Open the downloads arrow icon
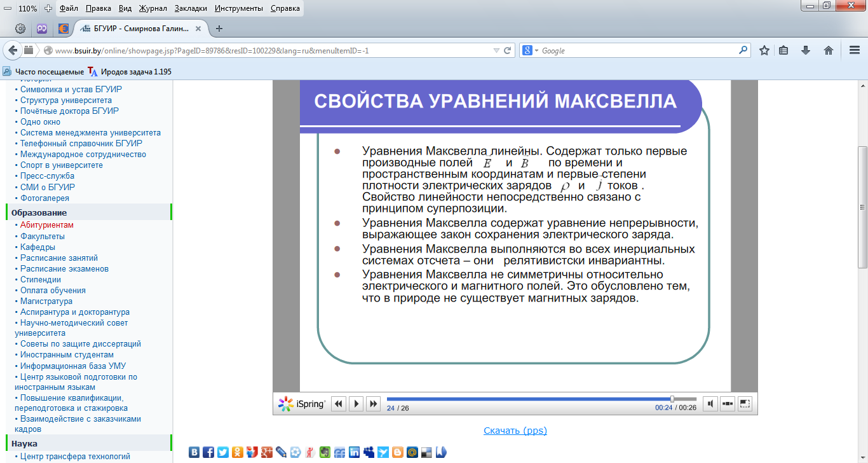The height and width of the screenshot is (463, 868). 806,50
